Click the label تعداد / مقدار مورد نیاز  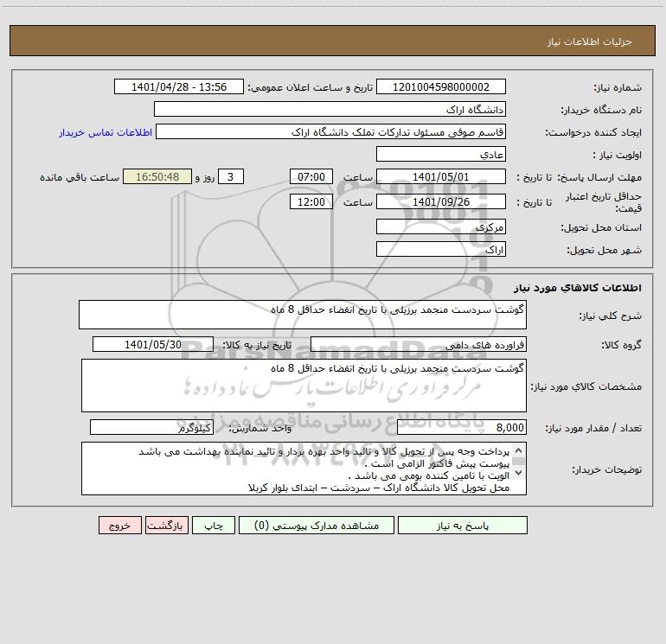coord(593,429)
